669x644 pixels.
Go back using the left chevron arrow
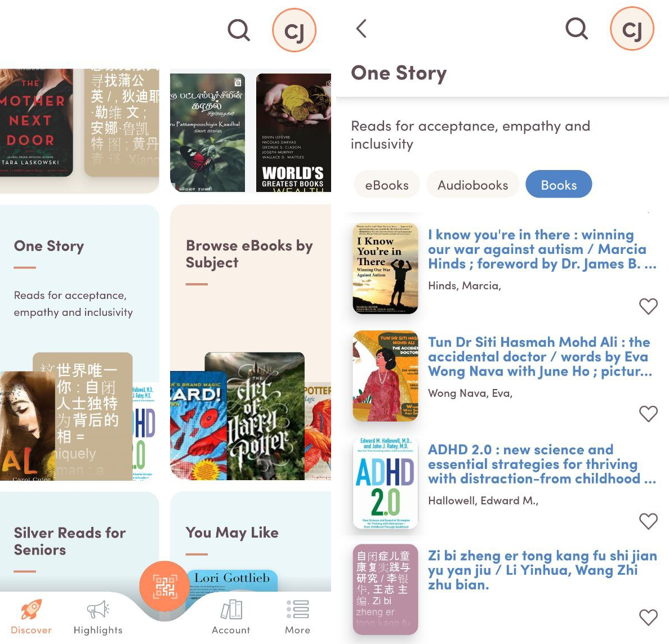[362, 28]
